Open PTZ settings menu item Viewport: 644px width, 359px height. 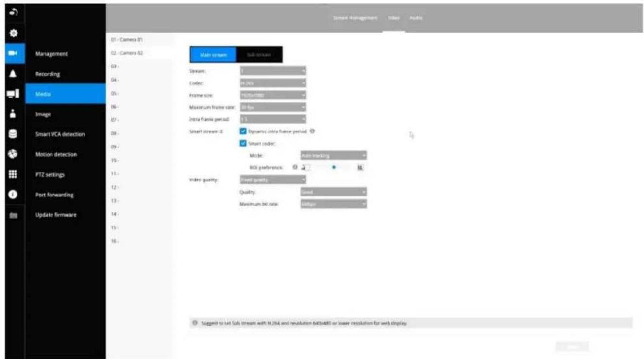[x=66, y=174]
